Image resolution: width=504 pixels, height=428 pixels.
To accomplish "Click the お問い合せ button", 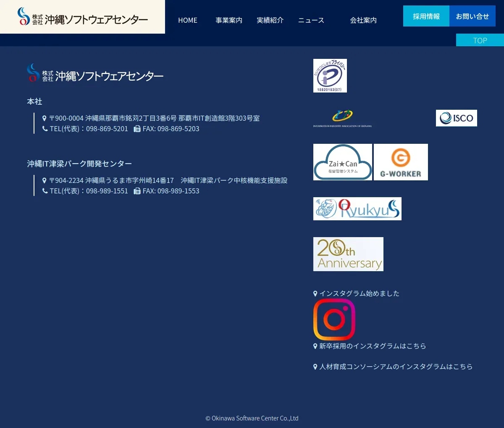I will (x=472, y=16).
